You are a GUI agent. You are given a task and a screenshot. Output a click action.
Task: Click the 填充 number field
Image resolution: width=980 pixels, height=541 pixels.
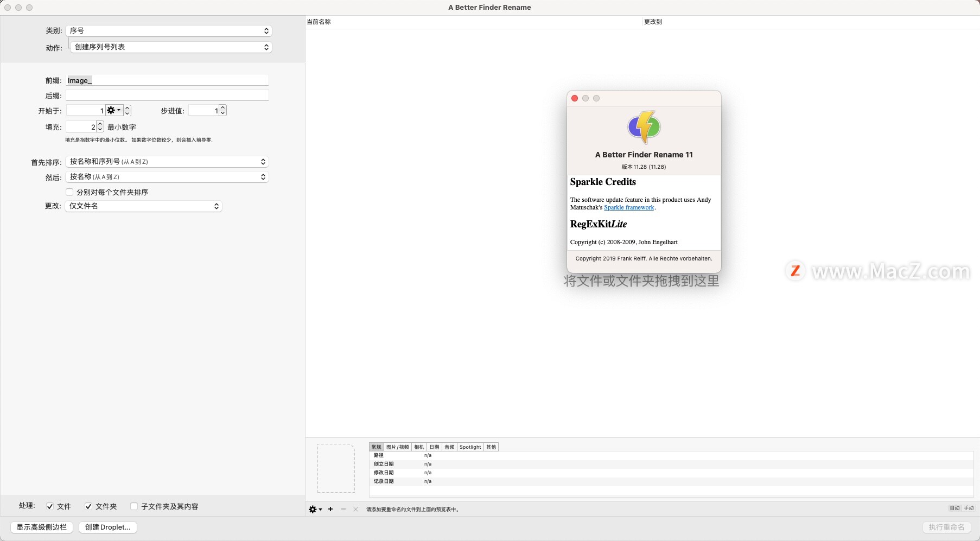point(81,127)
